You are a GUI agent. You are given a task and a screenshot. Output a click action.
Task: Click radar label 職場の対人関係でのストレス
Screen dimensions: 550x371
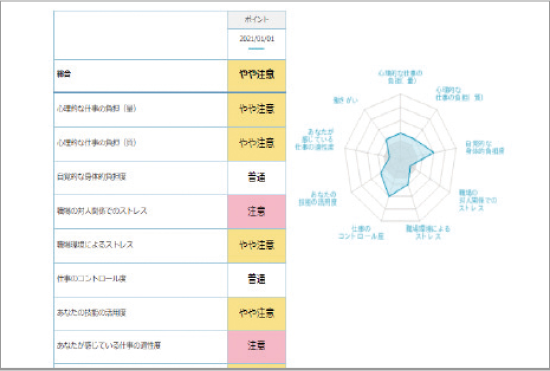478,200
